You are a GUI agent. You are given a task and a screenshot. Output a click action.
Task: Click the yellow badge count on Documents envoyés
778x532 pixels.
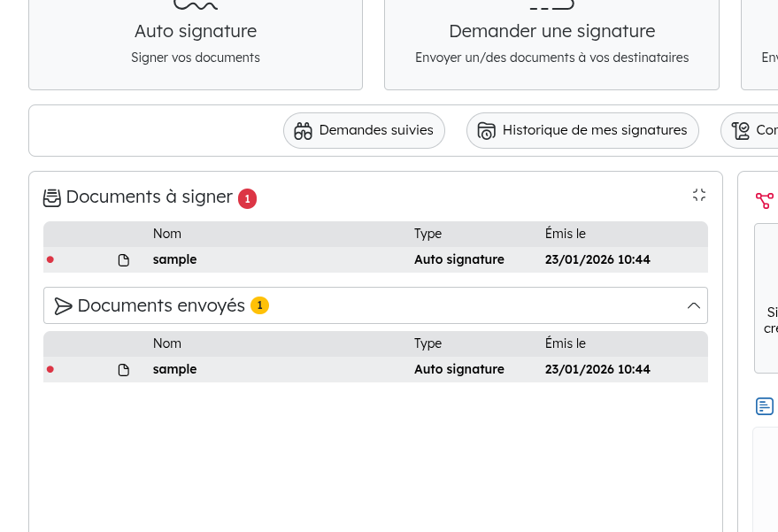pos(259,305)
